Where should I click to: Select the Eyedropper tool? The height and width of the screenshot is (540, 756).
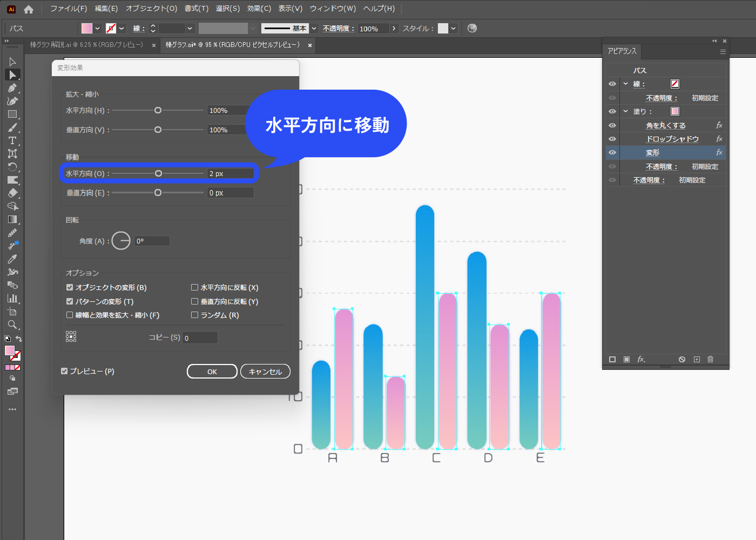coord(12,259)
